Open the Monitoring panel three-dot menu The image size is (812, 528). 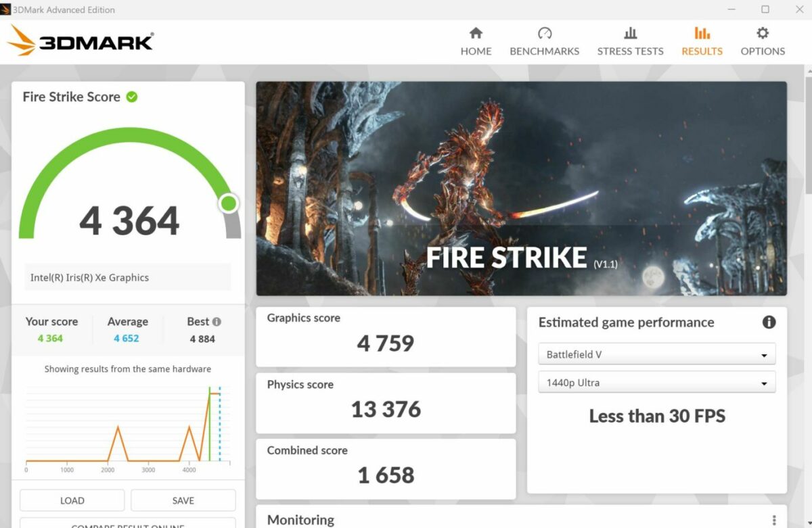pyautogui.click(x=774, y=520)
